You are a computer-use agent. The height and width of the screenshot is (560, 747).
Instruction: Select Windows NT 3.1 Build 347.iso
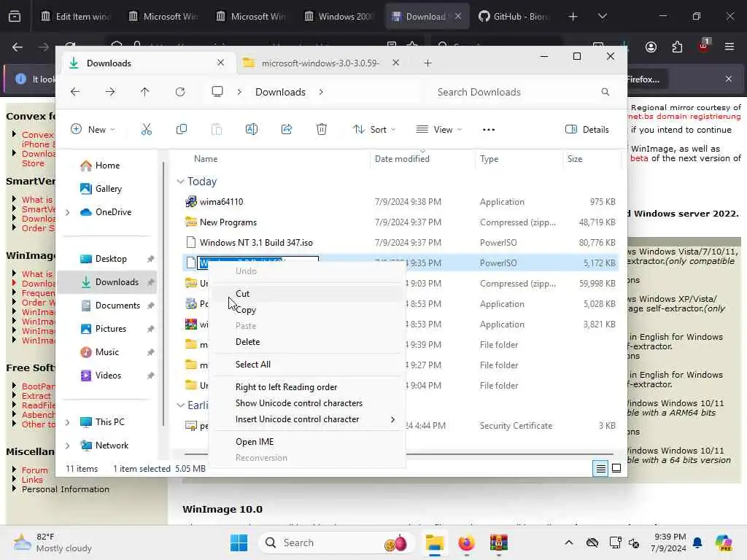pyautogui.click(x=400, y=243)
